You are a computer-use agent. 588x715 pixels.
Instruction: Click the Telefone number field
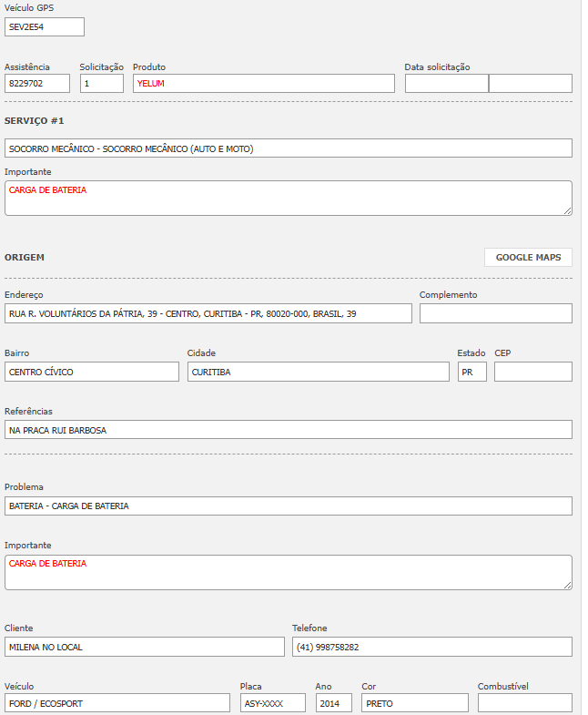(431, 647)
